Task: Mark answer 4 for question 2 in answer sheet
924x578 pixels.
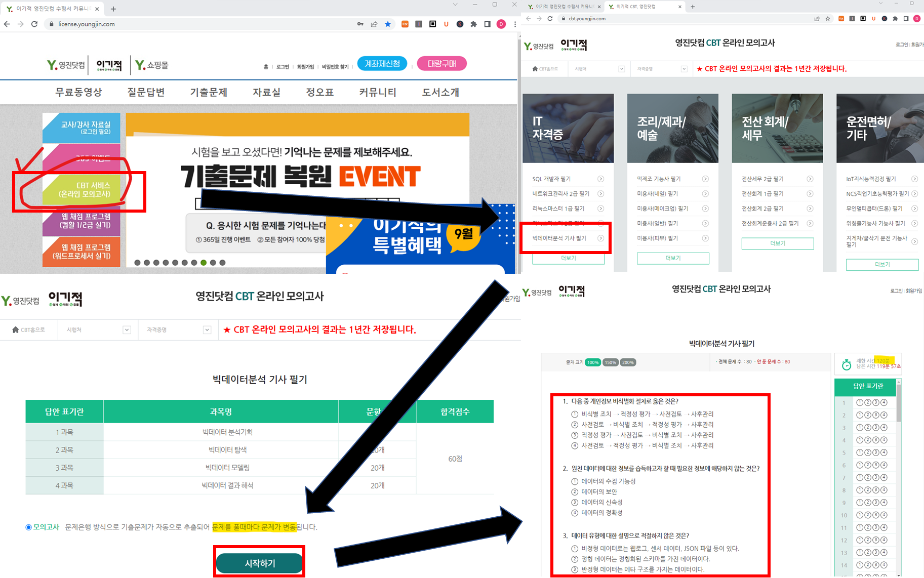Action: tap(884, 415)
